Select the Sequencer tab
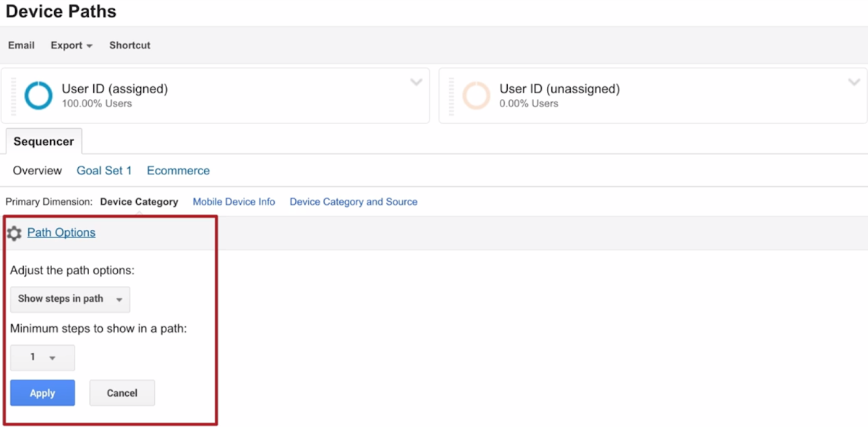The image size is (868, 427). pyautogui.click(x=43, y=142)
